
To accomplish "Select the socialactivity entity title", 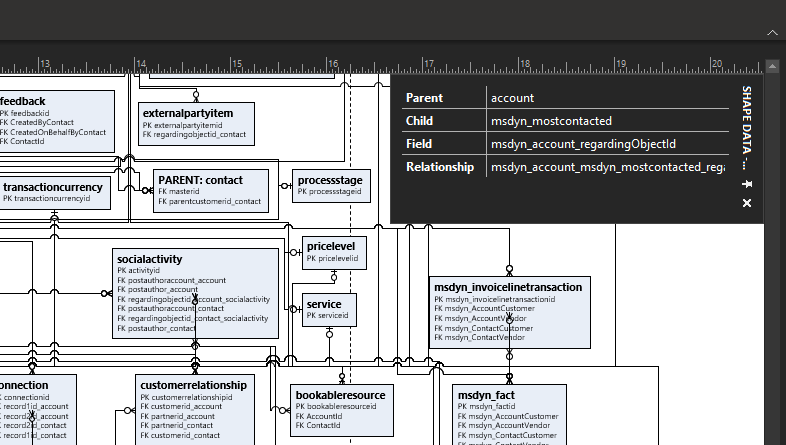I will 149,259.
